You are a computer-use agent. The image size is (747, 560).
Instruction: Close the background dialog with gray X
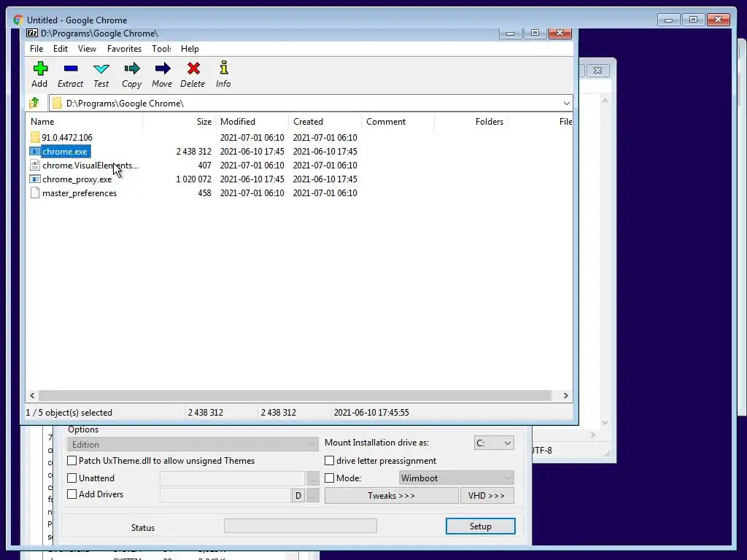coord(597,71)
